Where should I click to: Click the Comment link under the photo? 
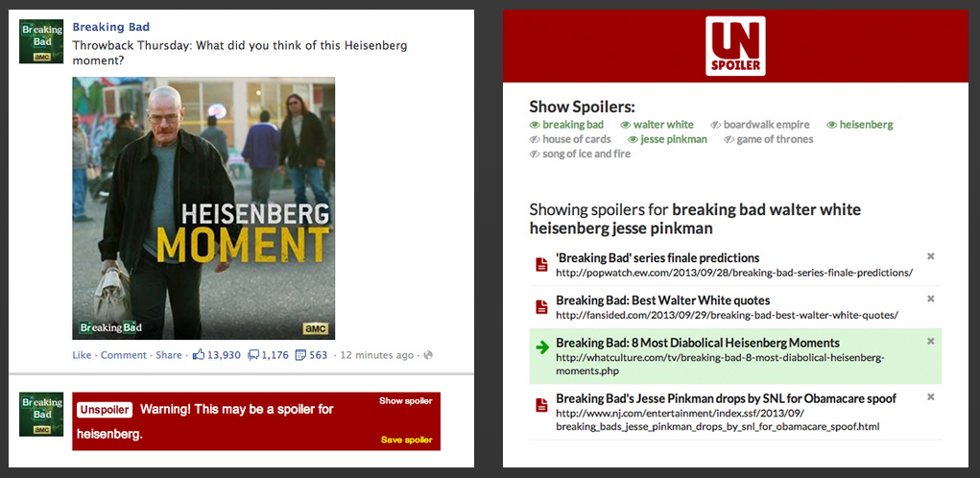point(124,355)
